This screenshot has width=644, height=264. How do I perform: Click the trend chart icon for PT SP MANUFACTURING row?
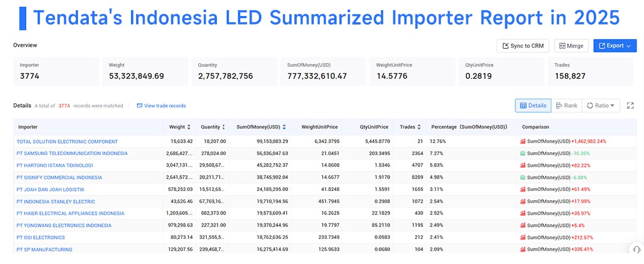(x=523, y=250)
